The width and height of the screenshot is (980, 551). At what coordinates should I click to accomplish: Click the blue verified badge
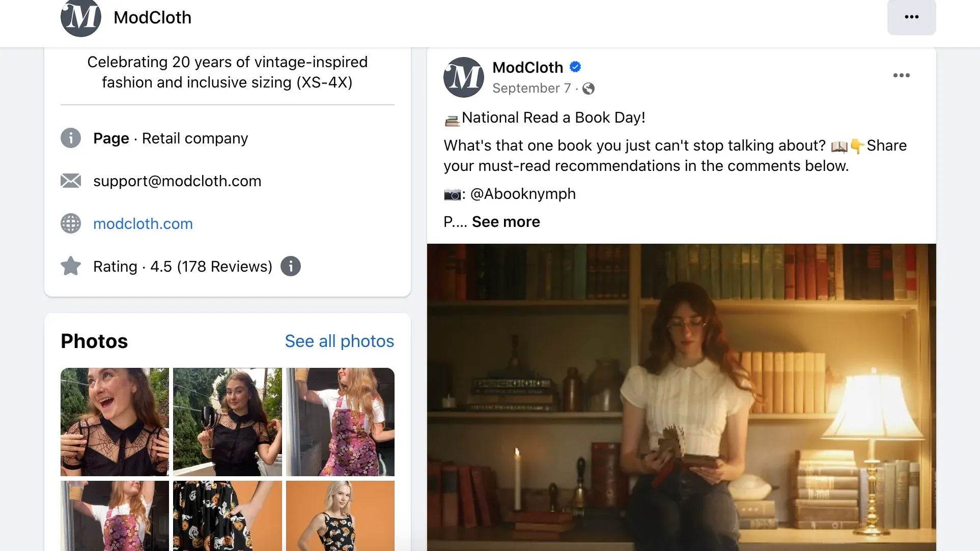click(x=575, y=67)
